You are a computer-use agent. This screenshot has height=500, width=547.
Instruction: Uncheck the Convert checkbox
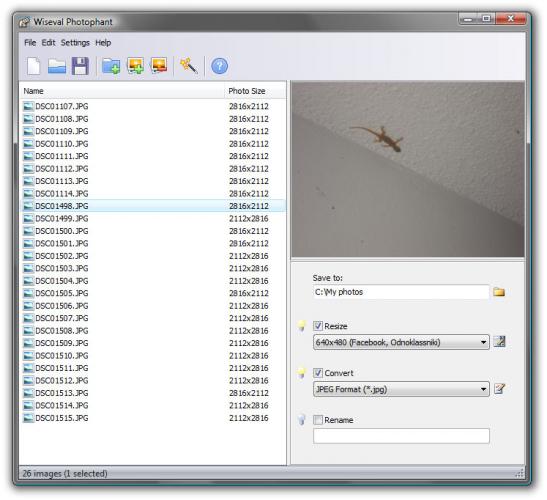pos(317,373)
